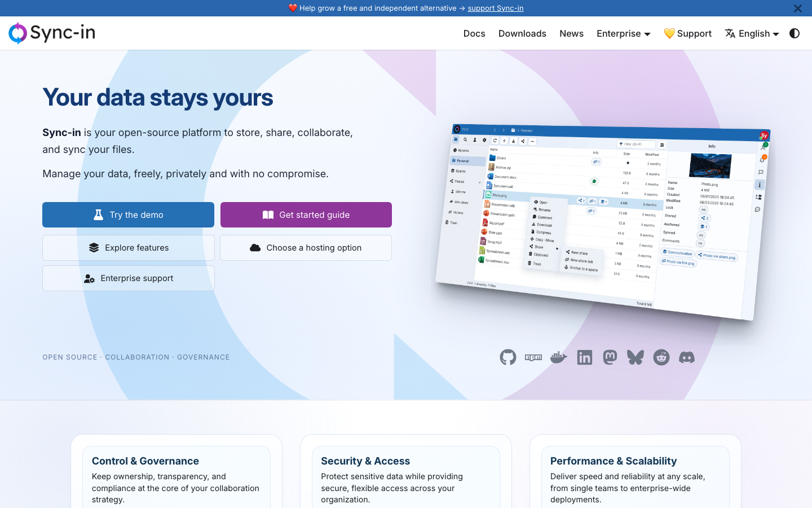Open the GitHub social icon
The height and width of the screenshot is (508, 812).
click(x=507, y=357)
